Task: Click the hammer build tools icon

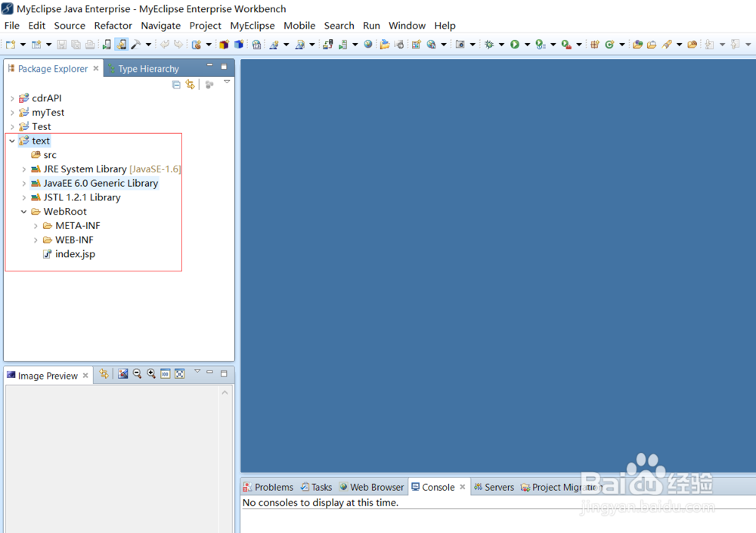Action: (136, 45)
